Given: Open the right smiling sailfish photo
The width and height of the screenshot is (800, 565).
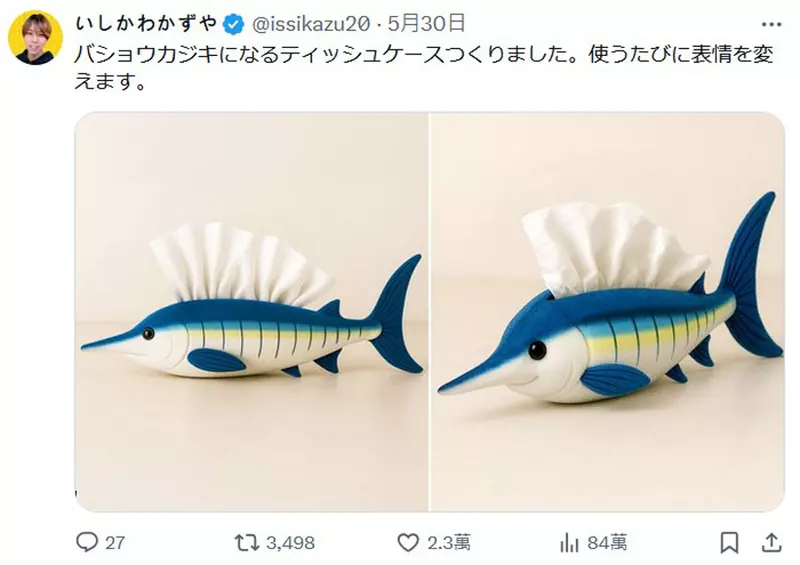Looking at the screenshot, I should click(608, 312).
